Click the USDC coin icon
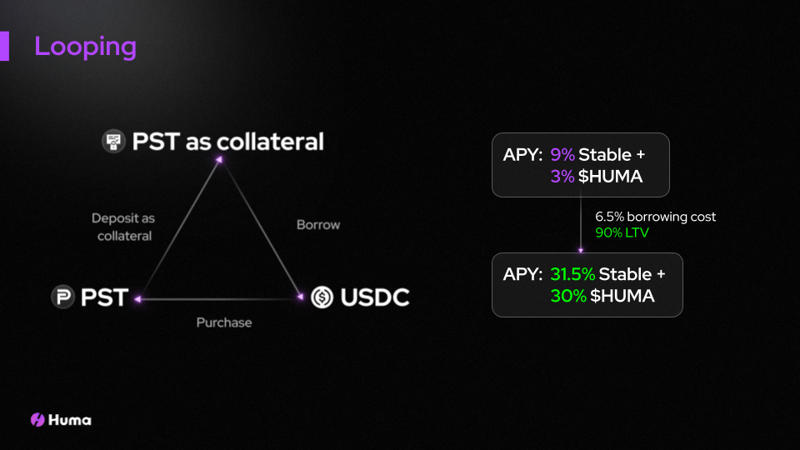800x450 pixels. (x=322, y=297)
